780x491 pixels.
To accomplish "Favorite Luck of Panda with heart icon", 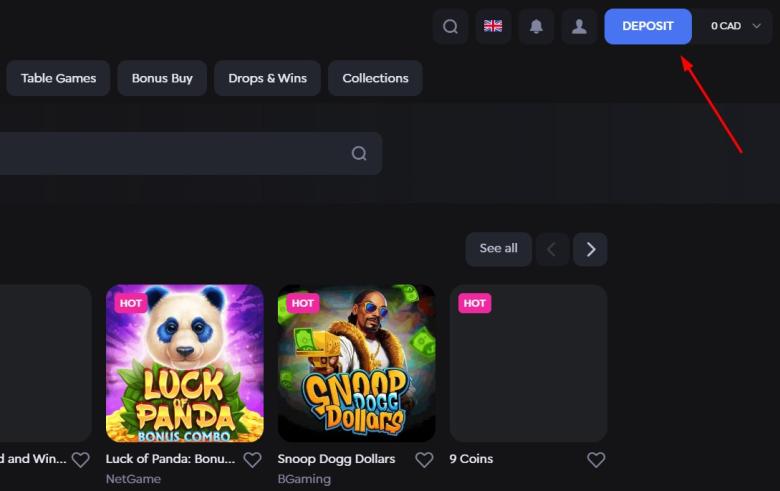I will (x=252, y=460).
